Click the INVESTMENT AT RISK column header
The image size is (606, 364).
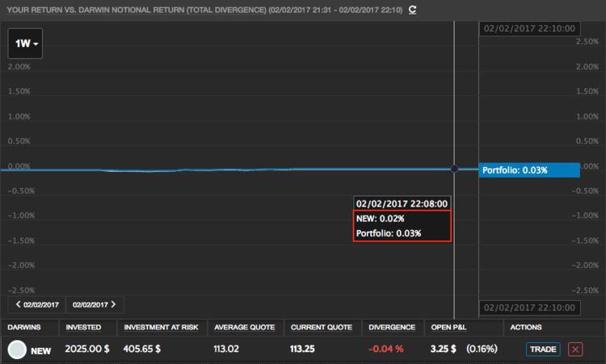pyautogui.click(x=162, y=327)
